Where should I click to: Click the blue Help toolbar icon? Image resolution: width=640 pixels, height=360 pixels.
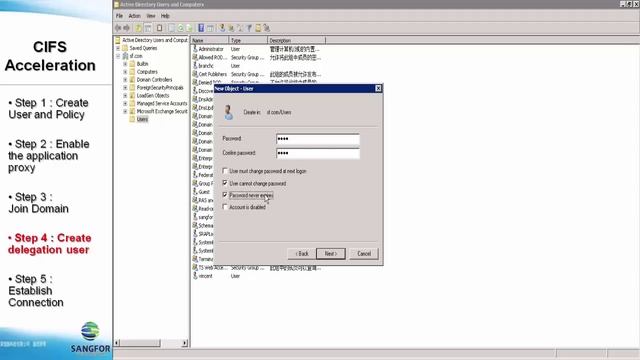coord(201,28)
